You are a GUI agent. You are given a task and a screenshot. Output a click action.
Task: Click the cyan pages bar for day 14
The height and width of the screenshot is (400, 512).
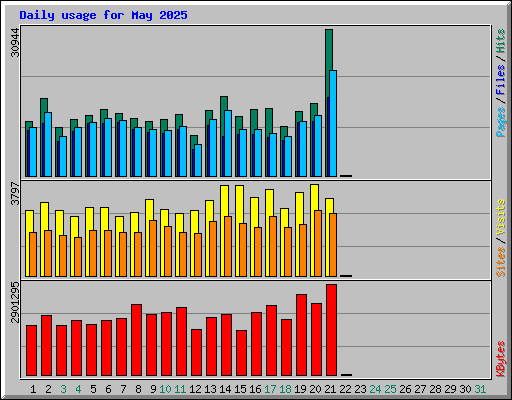[x=228, y=143]
